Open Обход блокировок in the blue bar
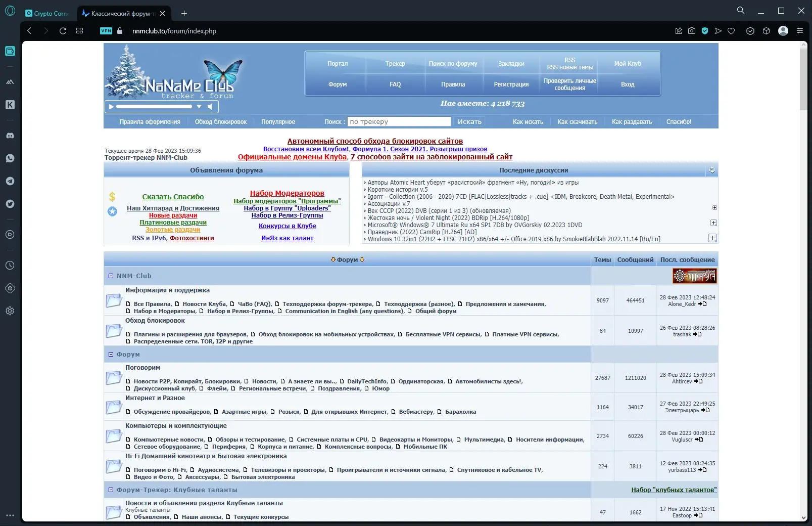The image size is (812, 526). click(221, 122)
